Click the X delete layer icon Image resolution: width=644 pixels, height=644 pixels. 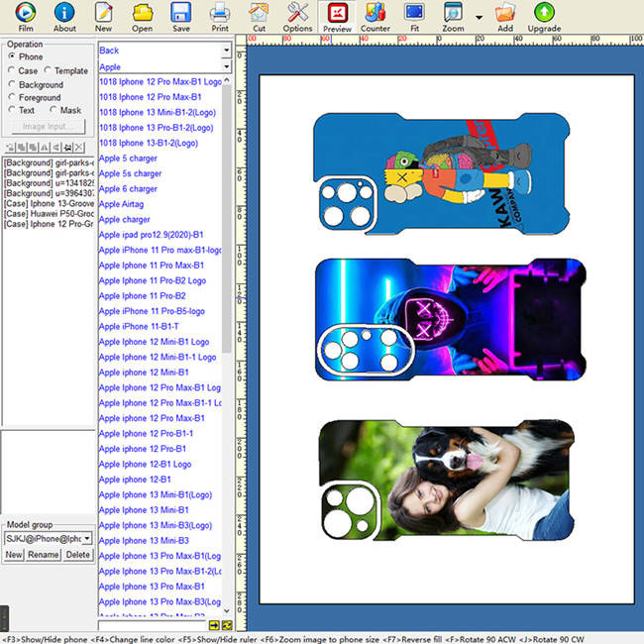point(79,147)
